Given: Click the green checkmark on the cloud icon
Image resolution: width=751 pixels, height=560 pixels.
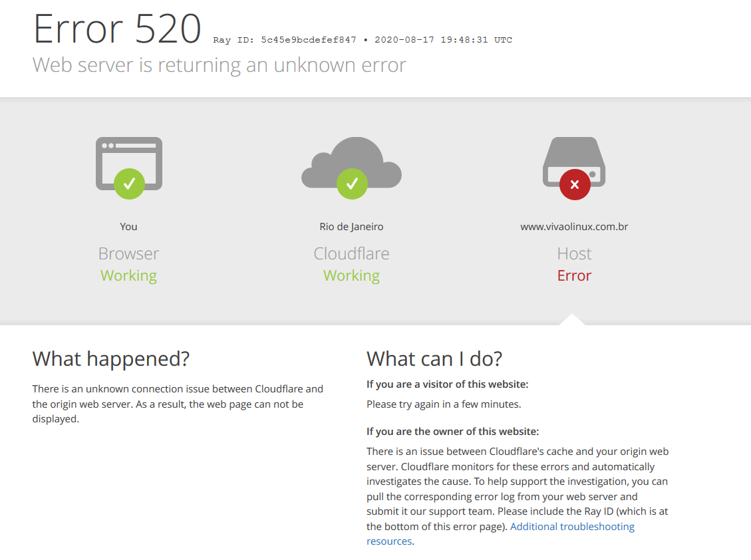Looking at the screenshot, I should pos(352,184).
